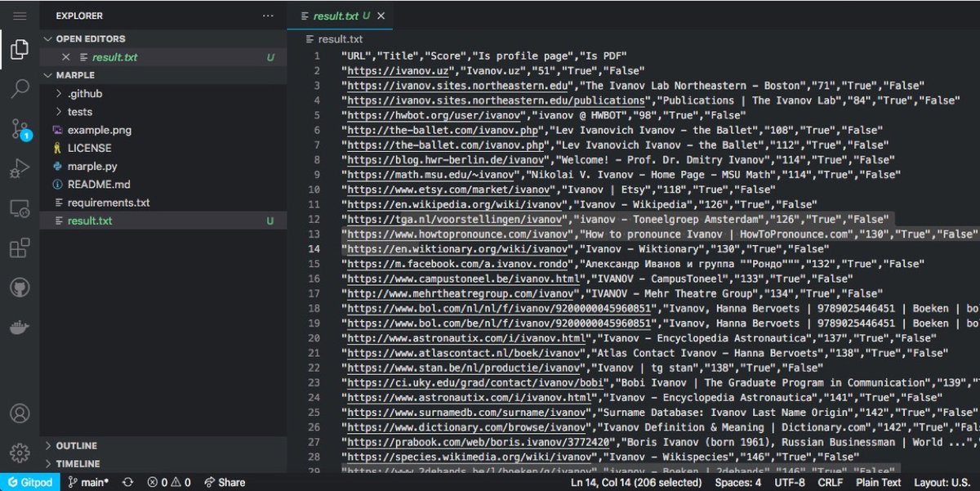Open the Docker view icon

(20, 328)
